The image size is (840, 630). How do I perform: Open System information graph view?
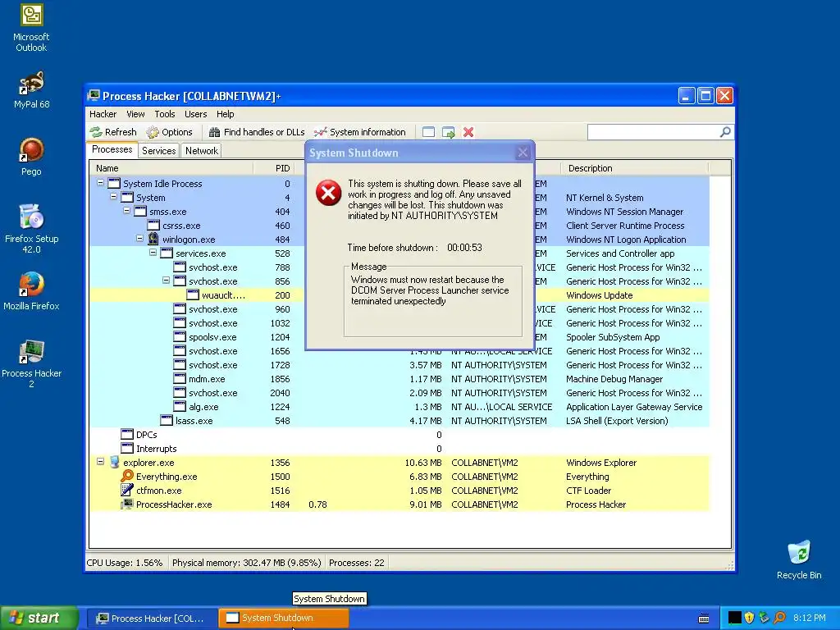coord(360,132)
